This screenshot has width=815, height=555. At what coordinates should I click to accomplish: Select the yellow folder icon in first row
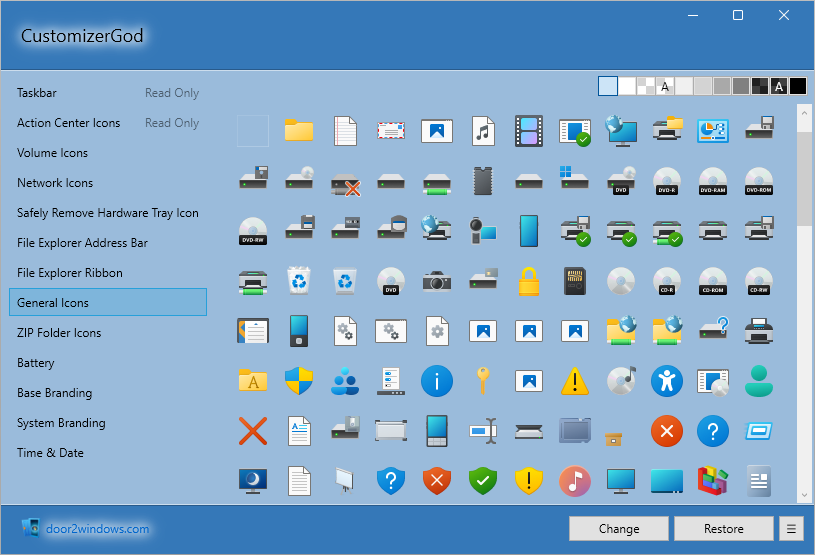(x=299, y=130)
